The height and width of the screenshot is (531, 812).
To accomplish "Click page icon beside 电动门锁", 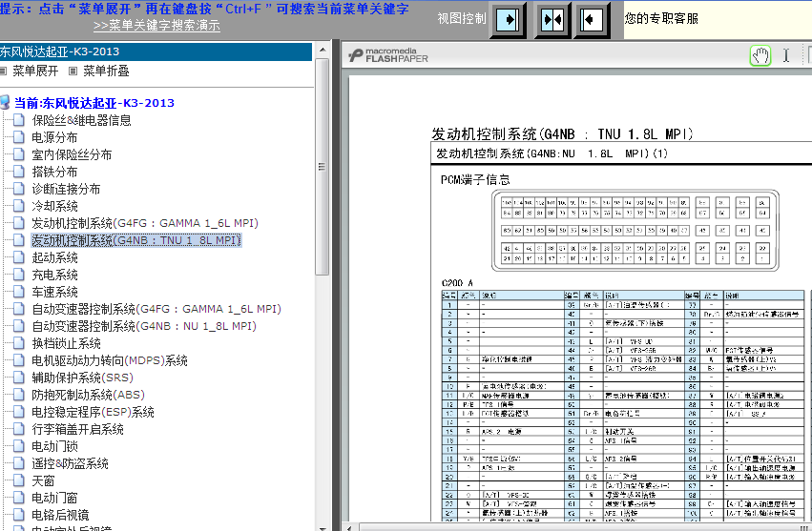I will pos(19,446).
